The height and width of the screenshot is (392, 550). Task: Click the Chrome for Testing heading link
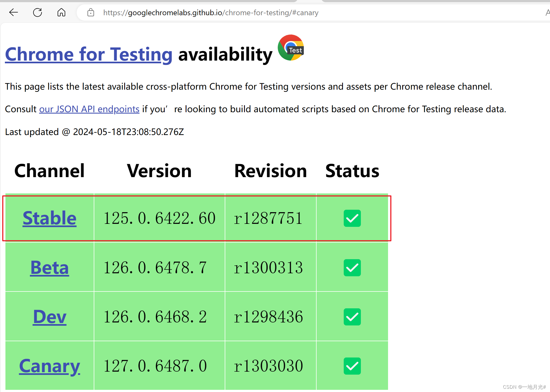[x=89, y=54]
